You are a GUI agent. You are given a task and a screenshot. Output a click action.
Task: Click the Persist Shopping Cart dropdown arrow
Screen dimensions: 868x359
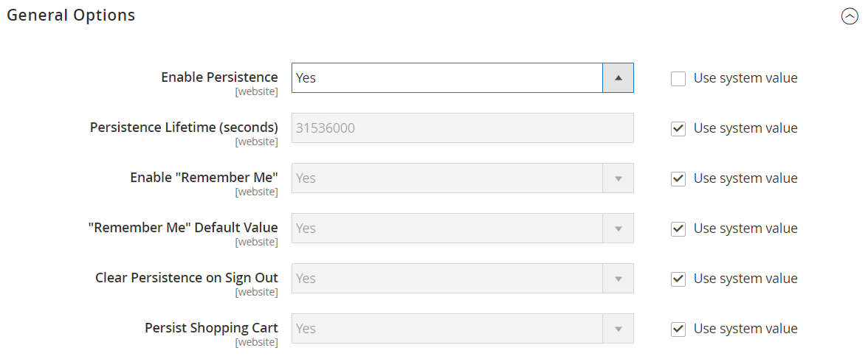coord(619,329)
